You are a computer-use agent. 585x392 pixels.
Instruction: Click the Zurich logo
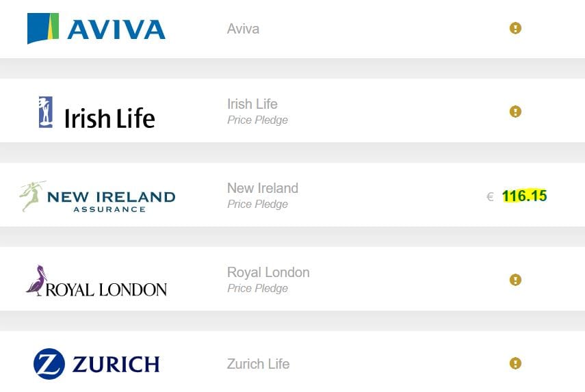[x=96, y=364]
